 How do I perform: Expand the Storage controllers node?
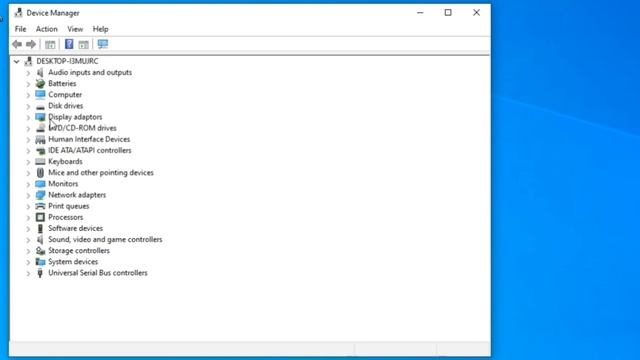(x=28, y=251)
